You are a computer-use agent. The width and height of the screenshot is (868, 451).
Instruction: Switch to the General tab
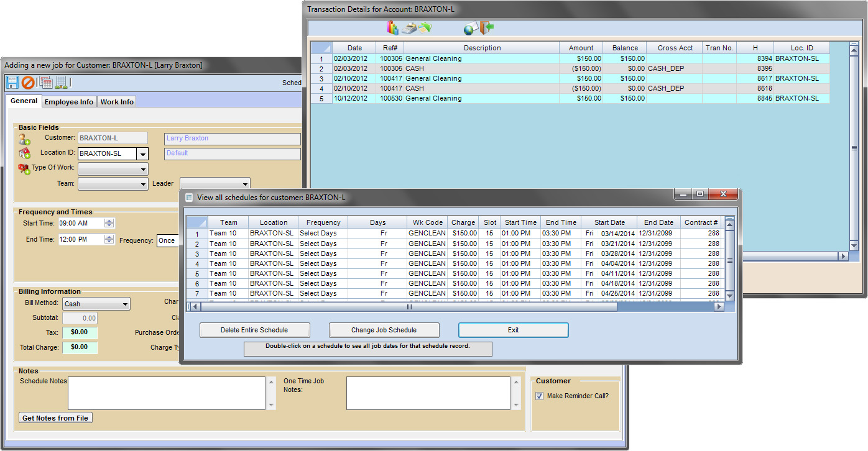click(24, 101)
